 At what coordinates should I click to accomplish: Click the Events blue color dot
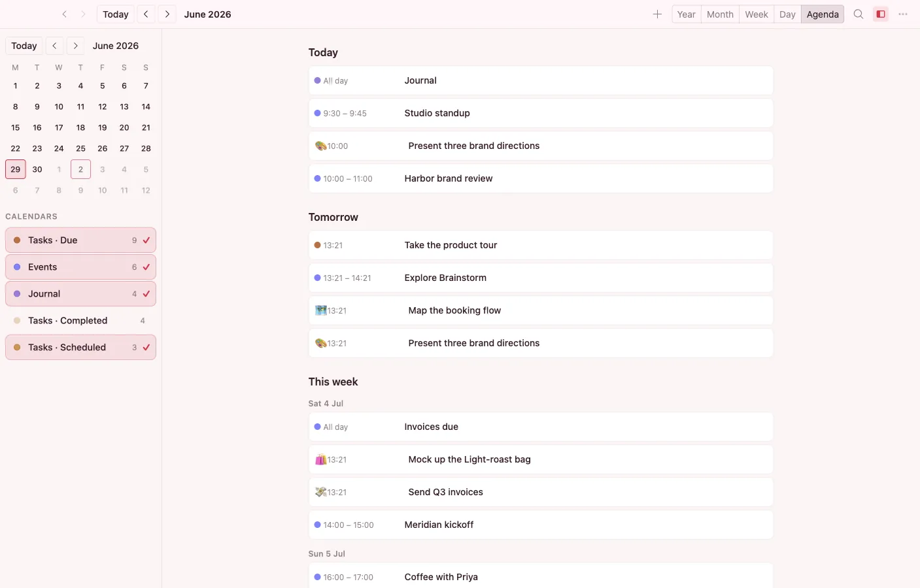point(17,267)
